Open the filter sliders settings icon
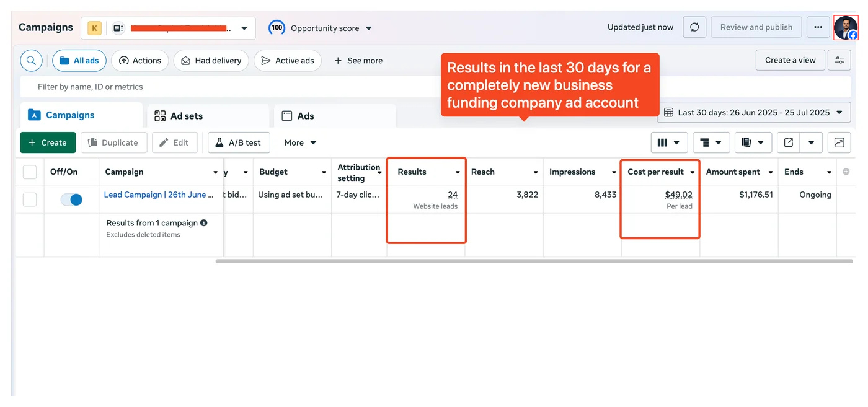 pos(839,60)
